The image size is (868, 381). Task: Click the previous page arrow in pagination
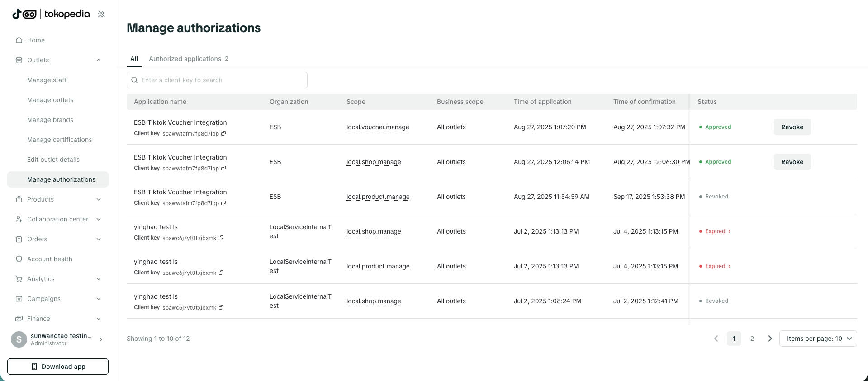716,339
